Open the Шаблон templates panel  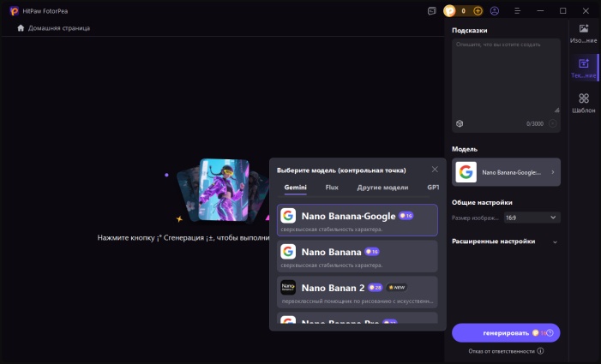(x=583, y=103)
